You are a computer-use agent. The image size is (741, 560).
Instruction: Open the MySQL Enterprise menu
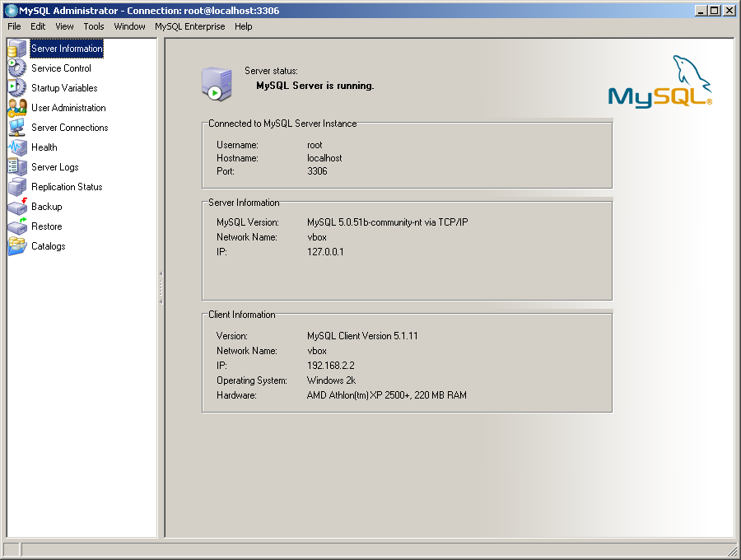(x=189, y=26)
